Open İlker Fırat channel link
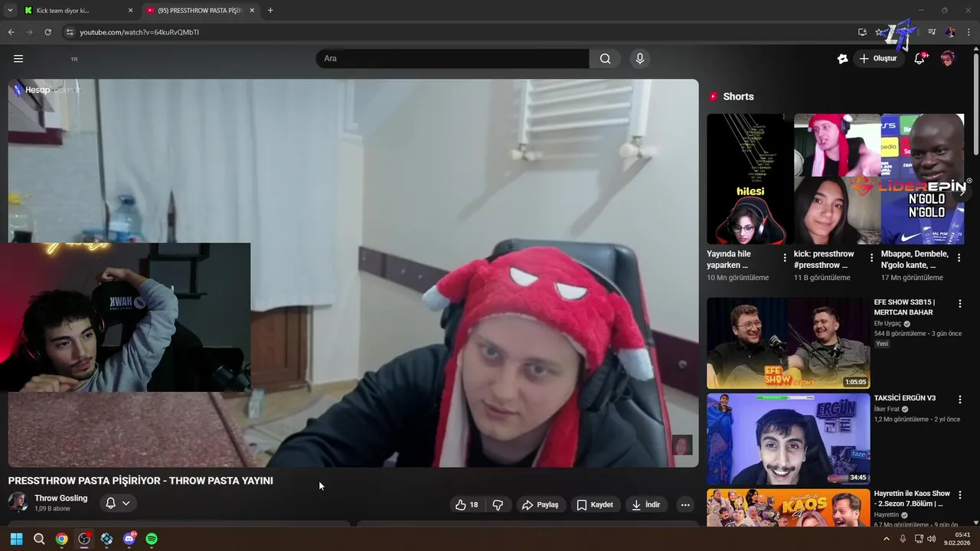Viewport: 980px width, 551px height. (887, 409)
